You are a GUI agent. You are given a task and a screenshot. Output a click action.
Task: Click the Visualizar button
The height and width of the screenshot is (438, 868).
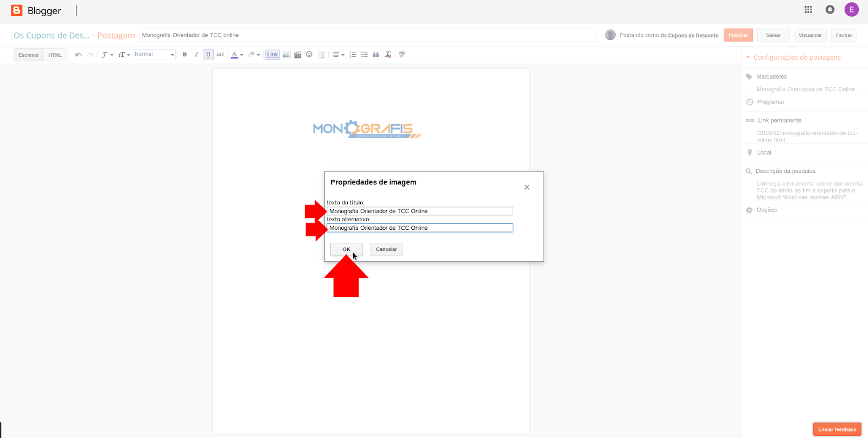pyautogui.click(x=810, y=35)
